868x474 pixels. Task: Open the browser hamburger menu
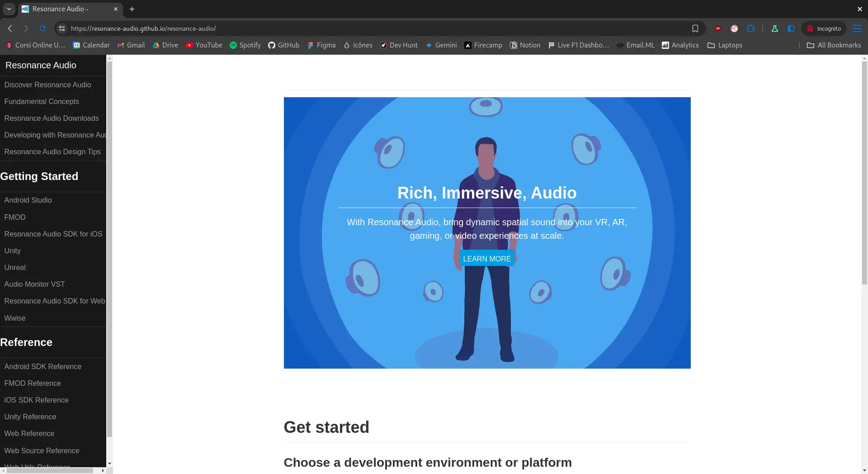(x=857, y=28)
